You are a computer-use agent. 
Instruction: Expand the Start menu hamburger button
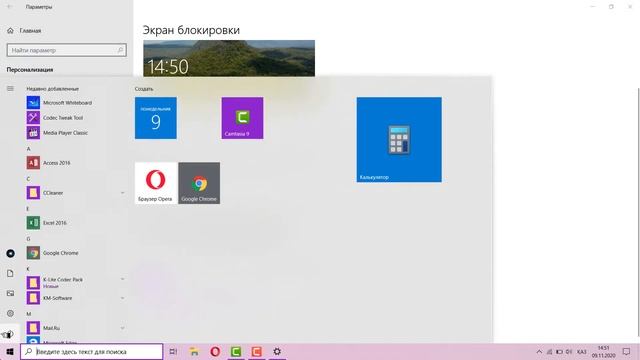click(10, 89)
